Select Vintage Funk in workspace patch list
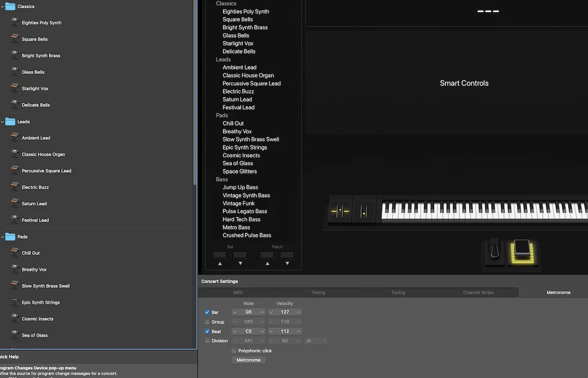Viewport: 588px width, 378px height. (239, 203)
